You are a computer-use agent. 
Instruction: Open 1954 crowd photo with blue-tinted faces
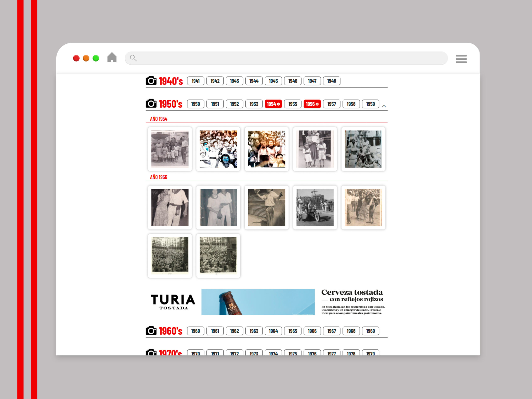coord(218,149)
